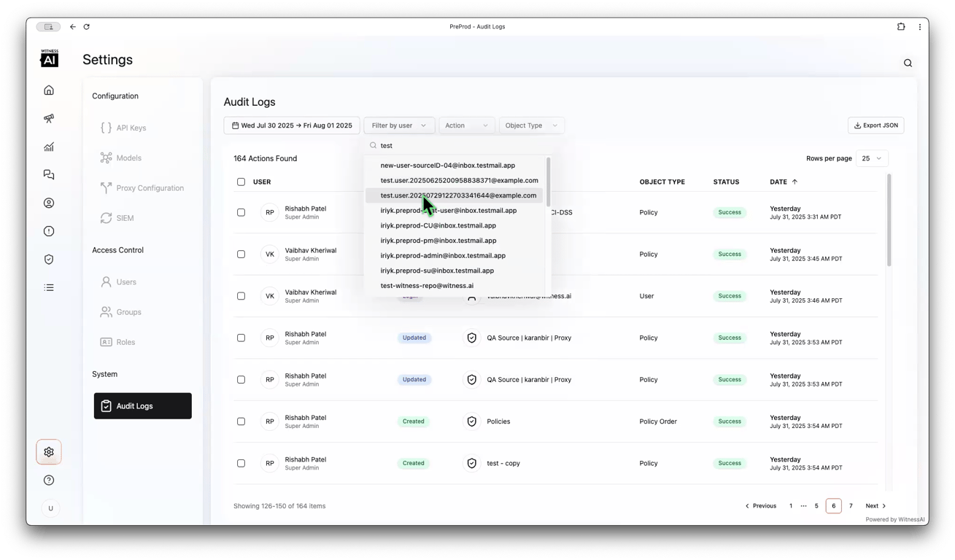Select iriyk.preprod-admin@inbox.testmail.app
This screenshot has width=955, height=560.
click(454, 256)
